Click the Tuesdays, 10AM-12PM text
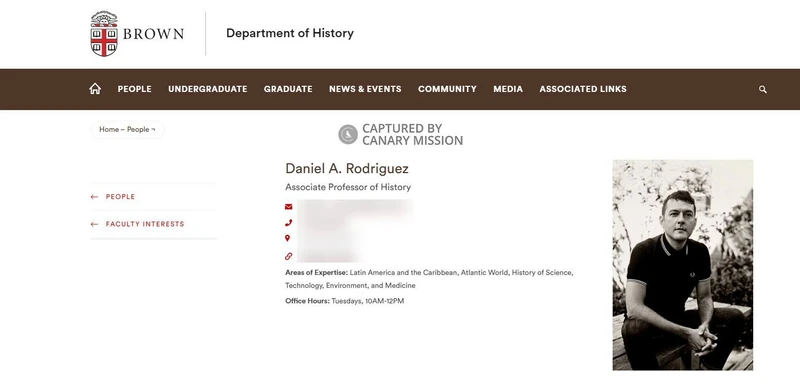 coord(368,301)
